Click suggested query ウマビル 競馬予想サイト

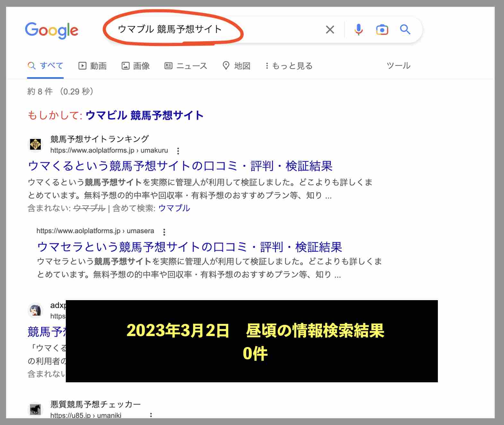(x=144, y=115)
